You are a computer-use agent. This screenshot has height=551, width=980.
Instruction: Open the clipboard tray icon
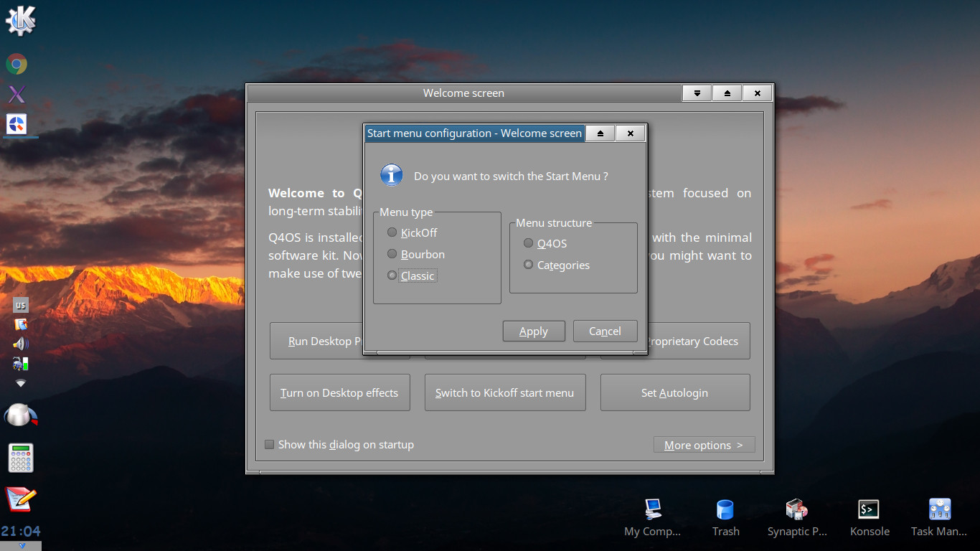[x=21, y=324]
